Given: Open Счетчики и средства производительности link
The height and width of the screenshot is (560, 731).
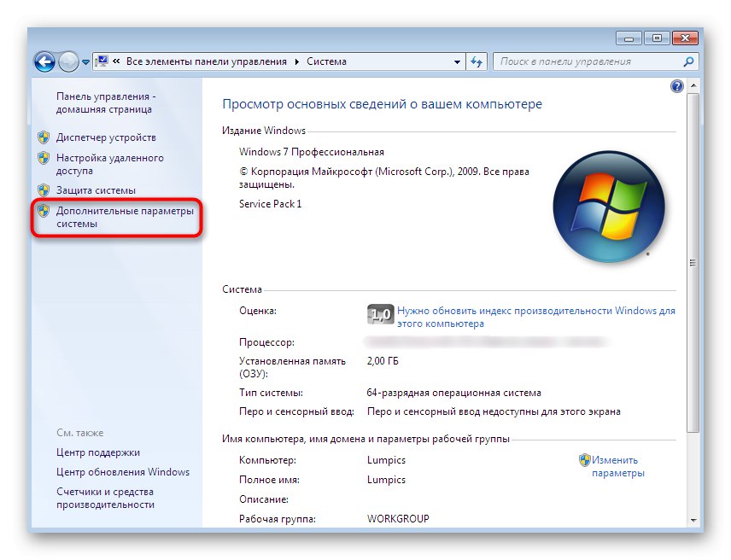Looking at the screenshot, I should [105, 498].
